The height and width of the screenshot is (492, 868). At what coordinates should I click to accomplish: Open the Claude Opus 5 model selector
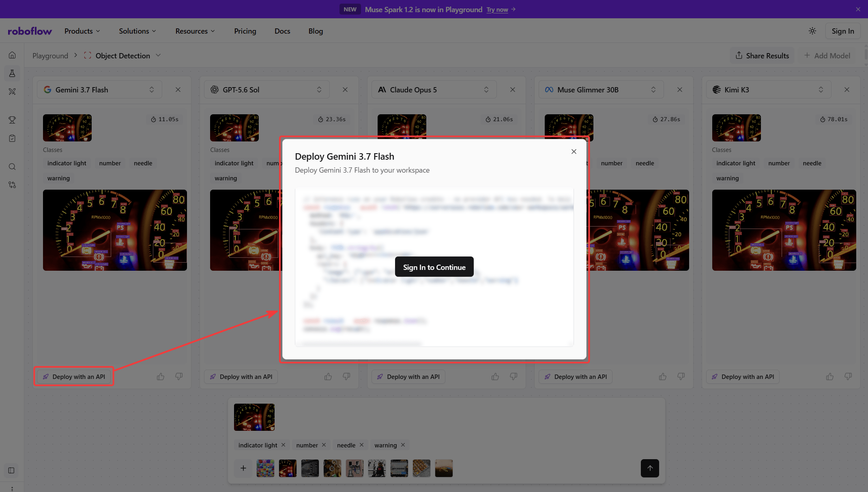pos(434,90)
